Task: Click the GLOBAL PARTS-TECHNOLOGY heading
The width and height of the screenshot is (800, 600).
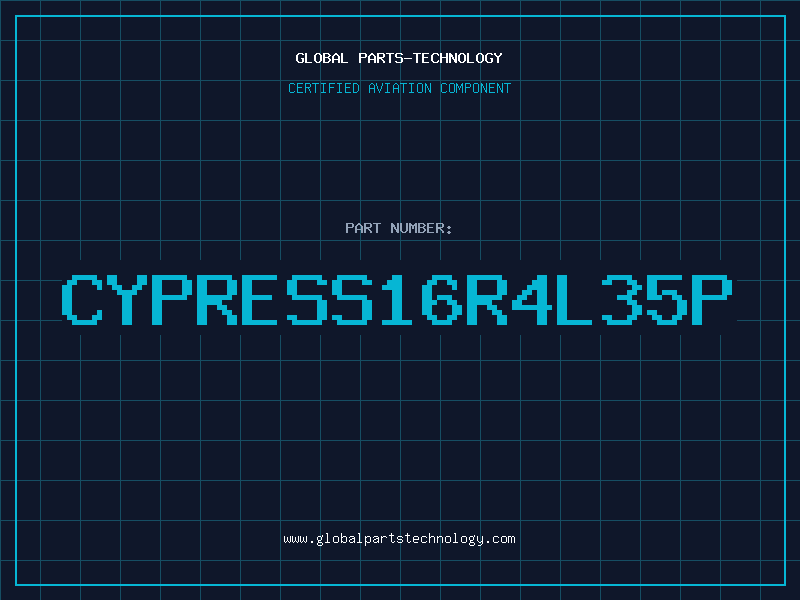Action: click(x=399, y=58)
